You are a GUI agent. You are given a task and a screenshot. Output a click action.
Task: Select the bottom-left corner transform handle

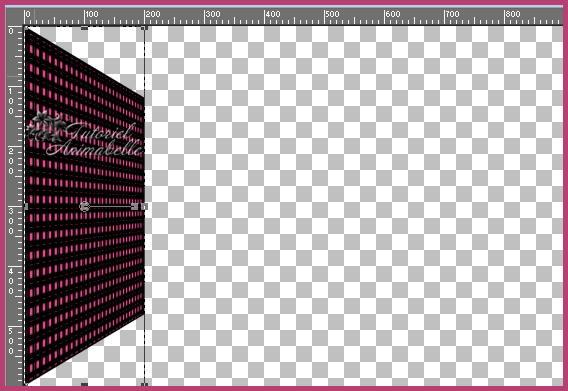(x=26, y=383)
